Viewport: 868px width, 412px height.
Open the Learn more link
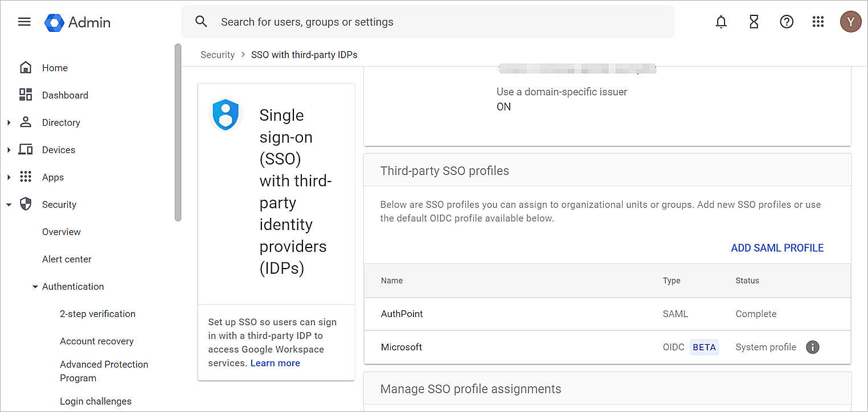275,362
